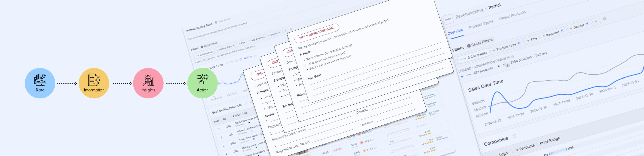
Task: Click the "Your Goal:" label on the card
Action: (x=314, y=77)
